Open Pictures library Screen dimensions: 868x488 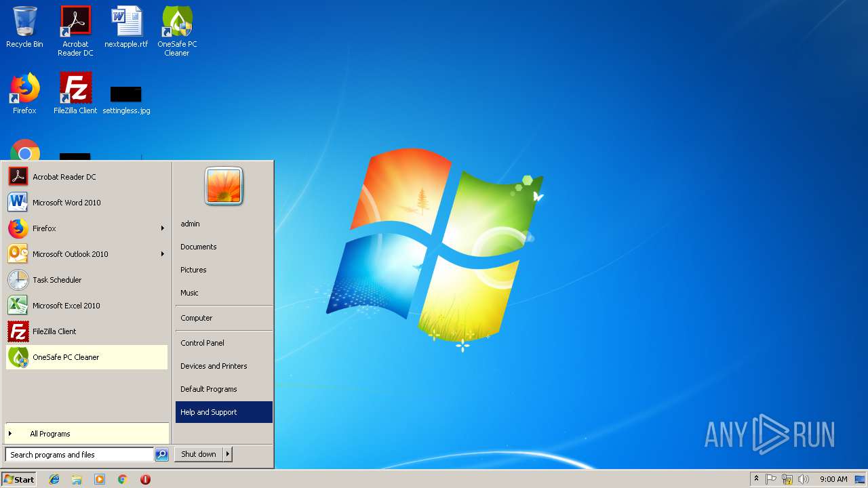click(224, 270)
